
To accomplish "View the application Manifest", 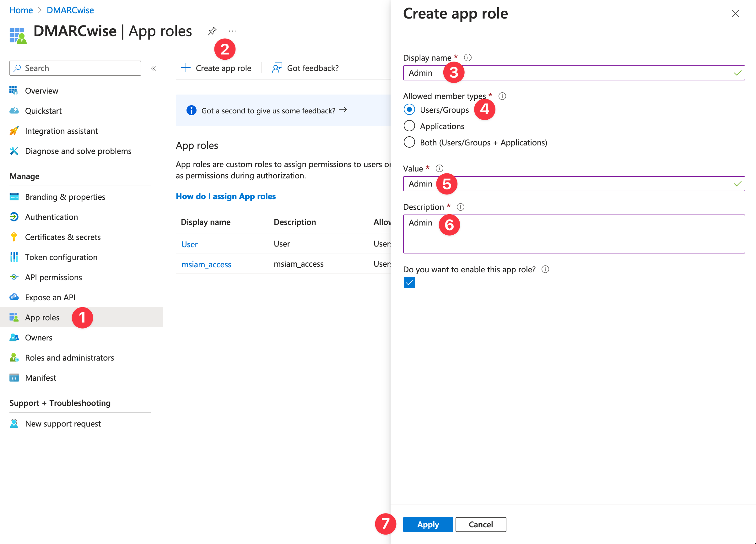I will (x=40, y=377).
